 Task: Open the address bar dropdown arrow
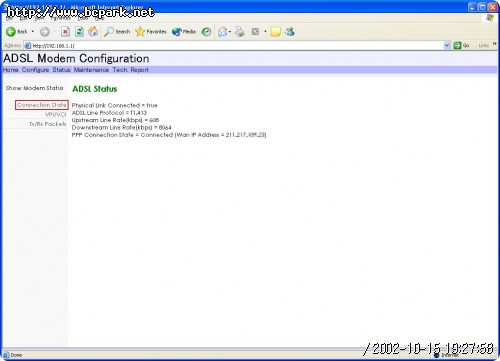pos(447,45)
